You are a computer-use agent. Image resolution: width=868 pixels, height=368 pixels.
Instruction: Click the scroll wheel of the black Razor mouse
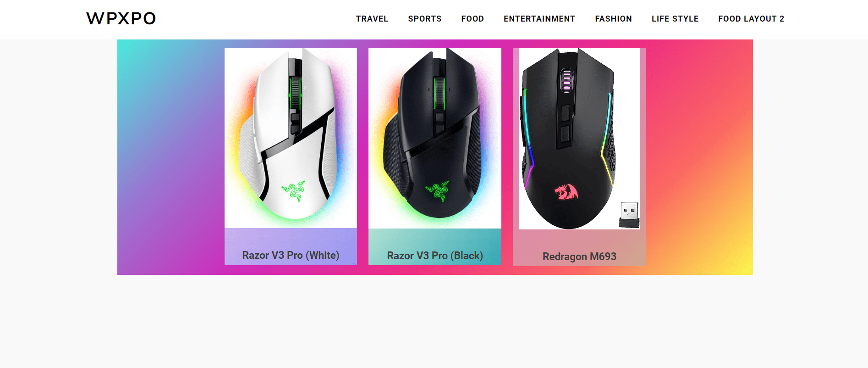[439, 93]
